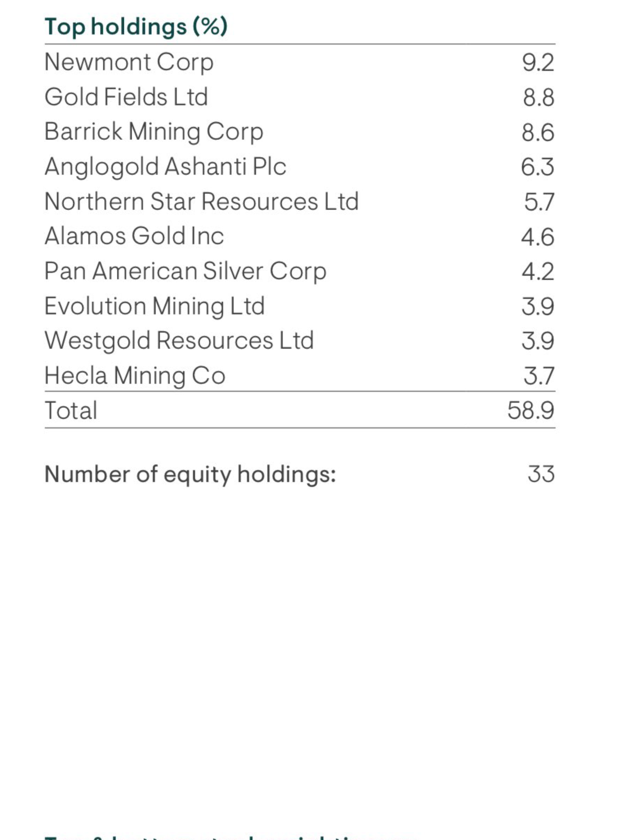Click Westgold Resources Ltd row

[300, 341]
